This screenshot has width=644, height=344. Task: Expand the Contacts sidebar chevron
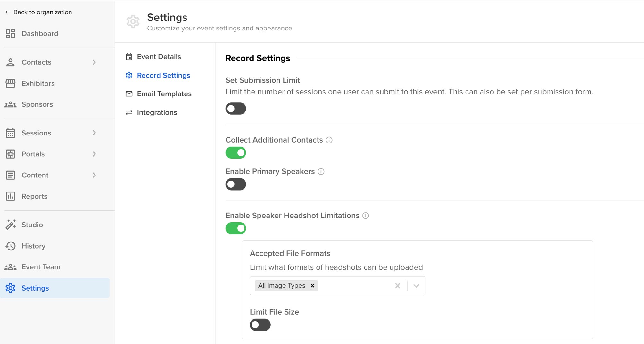tap(94, 62)
